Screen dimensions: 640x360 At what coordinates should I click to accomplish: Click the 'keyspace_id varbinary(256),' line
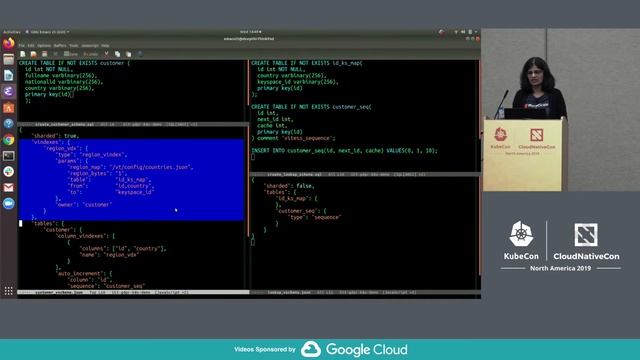click(298, 82)
